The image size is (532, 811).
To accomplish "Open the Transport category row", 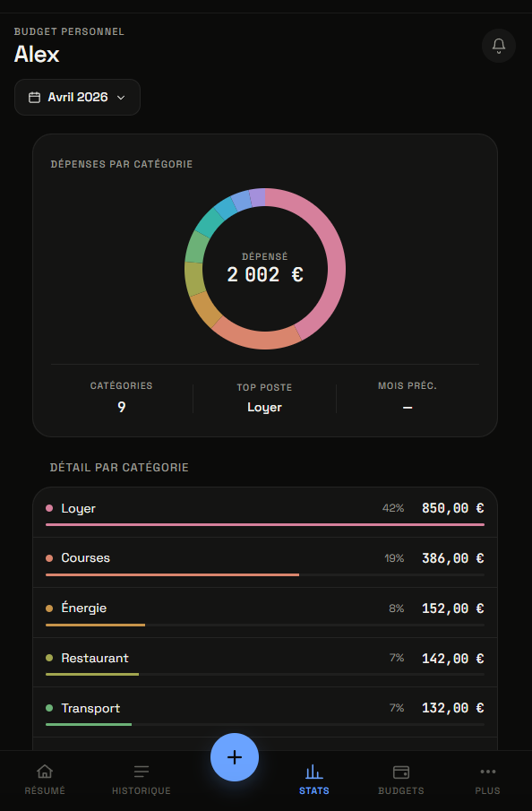I will pyautogui.click(x=265, y=712).
